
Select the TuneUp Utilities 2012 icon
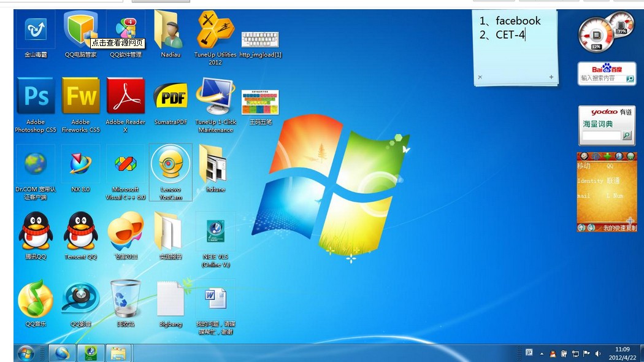tap(215, 29)
